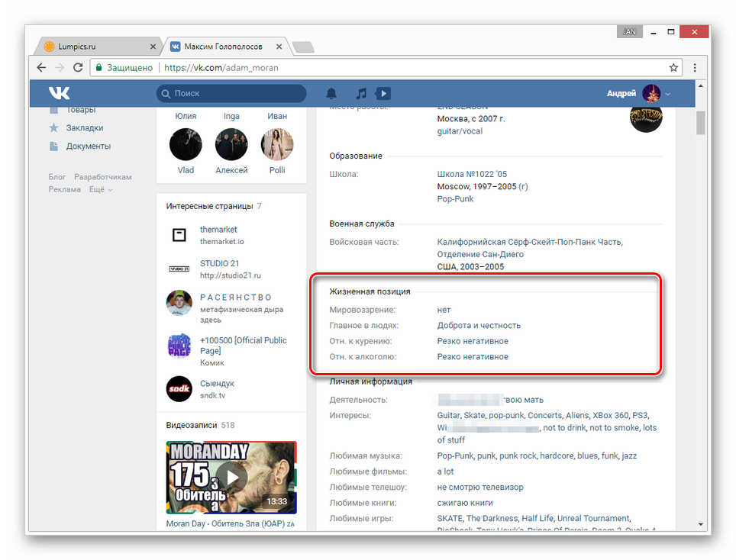Screen dimensions: 736x560
Task: Bookmark page with the star icon
Action: click(x=673, y=67)
